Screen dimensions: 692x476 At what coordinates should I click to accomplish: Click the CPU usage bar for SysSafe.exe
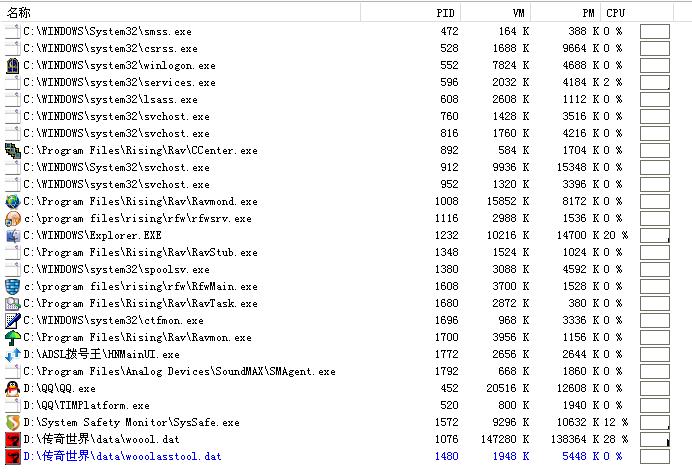(x=654, y=423)
